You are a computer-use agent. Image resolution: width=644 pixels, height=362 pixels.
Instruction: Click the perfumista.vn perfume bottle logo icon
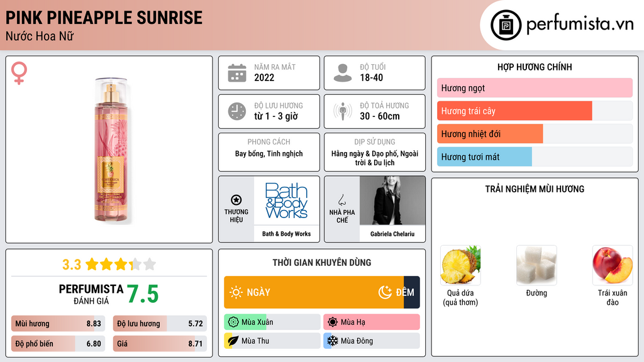(x=506, y=25)
